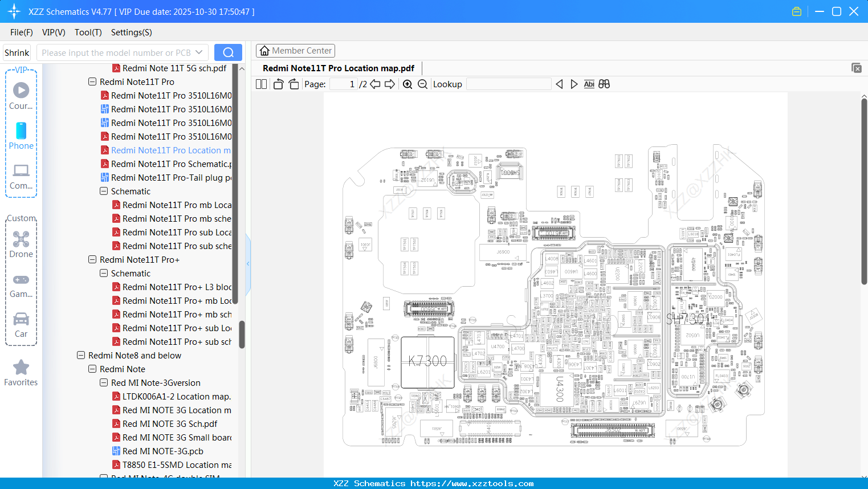868x489 pixels.
Task: Zoom in on the PDF page
Action: [407, 84]
